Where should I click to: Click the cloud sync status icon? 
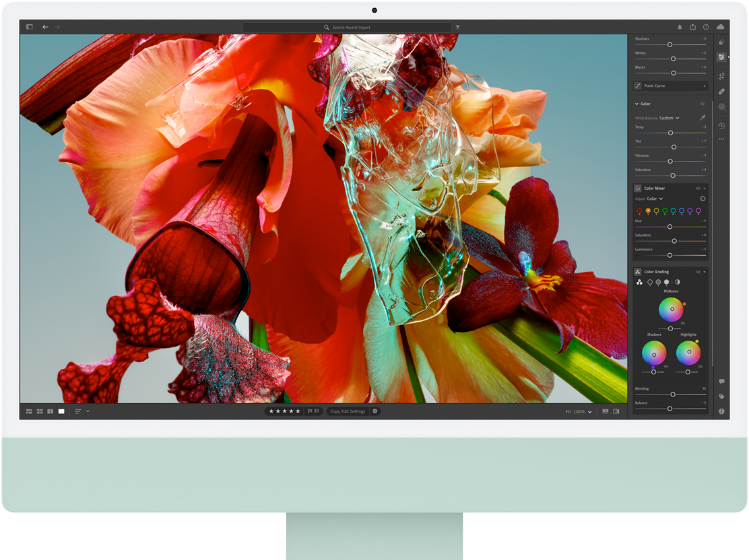[721, 27]
